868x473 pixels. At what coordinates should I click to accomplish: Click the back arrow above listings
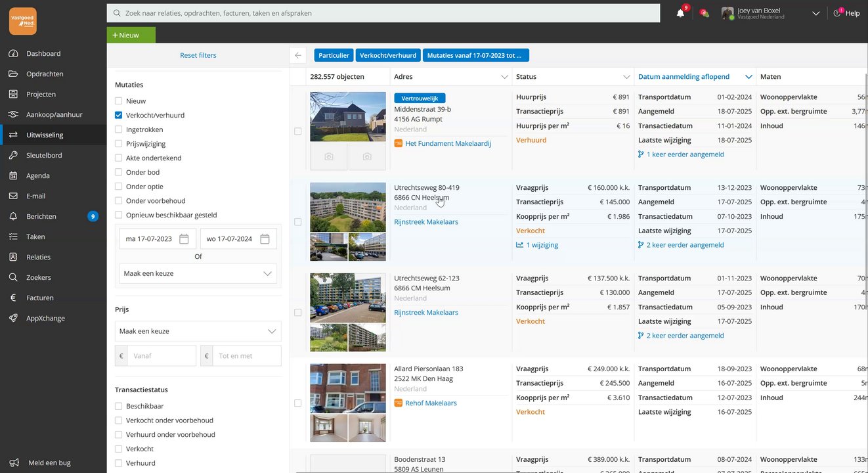pos(298,56)
